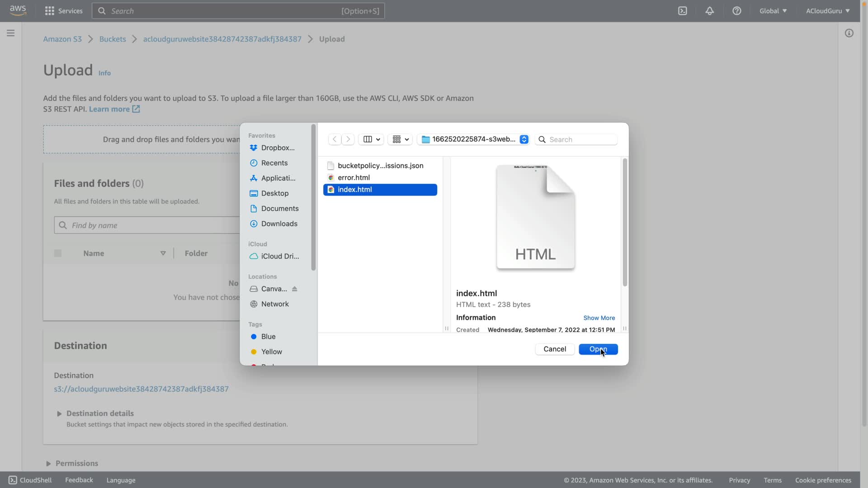Select error.html in the file list
Screen dimensions: 868x488
coord(354,178)
